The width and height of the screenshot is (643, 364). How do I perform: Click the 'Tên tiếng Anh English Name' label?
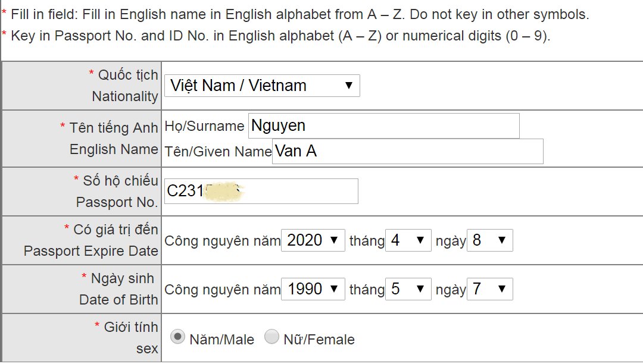click(x=113, y=138)
